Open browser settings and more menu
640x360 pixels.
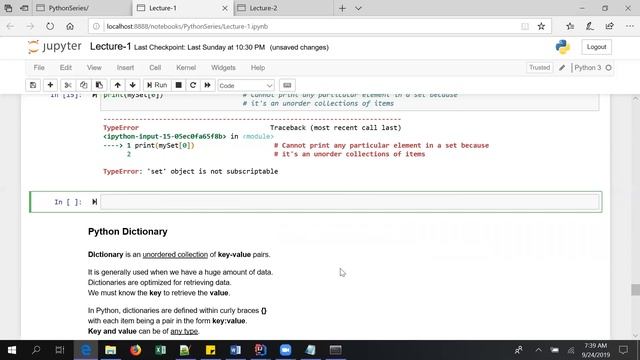coord(630,27)
